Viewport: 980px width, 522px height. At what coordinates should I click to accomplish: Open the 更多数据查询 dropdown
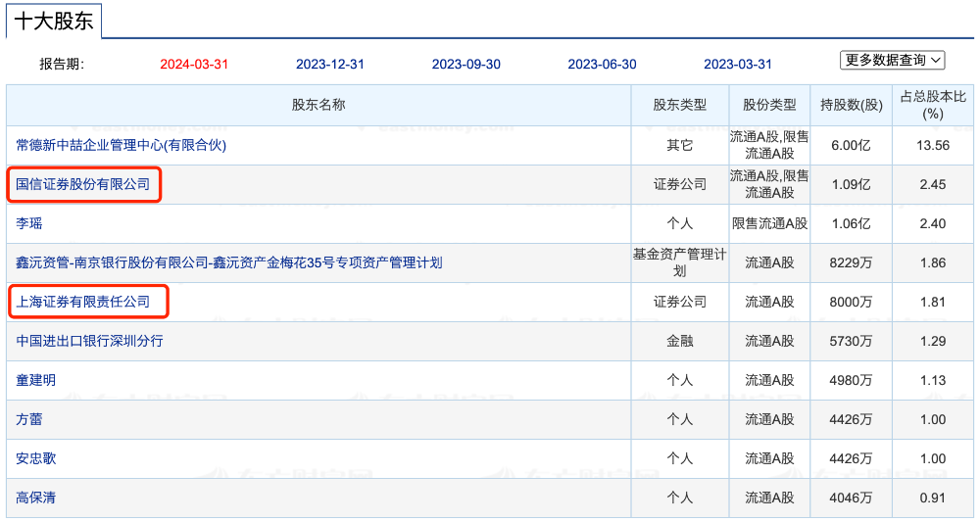coord(892,61)
